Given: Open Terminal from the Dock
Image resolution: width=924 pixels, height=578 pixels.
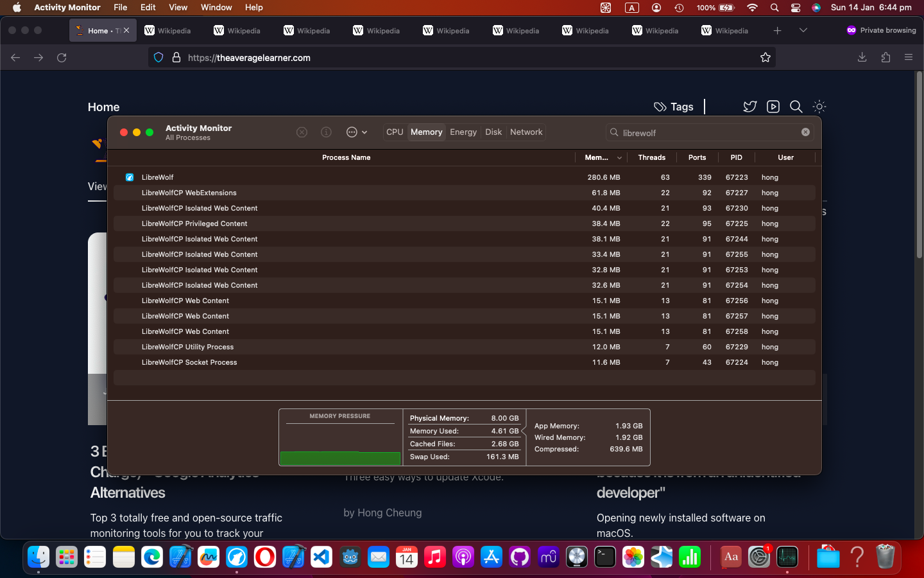Looking at the screenshot, I should point(604,557).
